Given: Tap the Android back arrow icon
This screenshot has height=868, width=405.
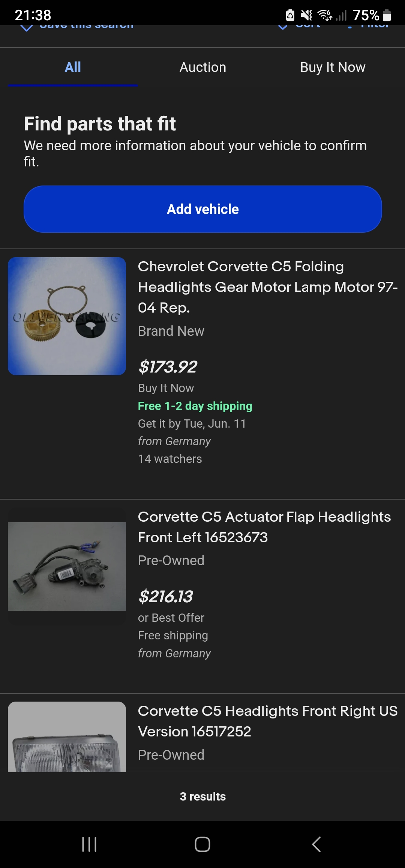Looking at the screenshot, I should click(316, 844).
